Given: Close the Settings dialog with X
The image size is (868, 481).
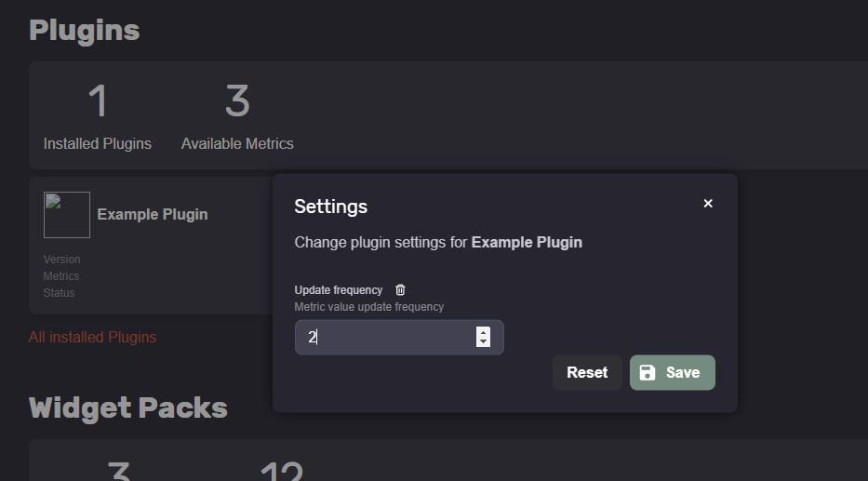Looking at the screenshot, I should tap(708, 204).
